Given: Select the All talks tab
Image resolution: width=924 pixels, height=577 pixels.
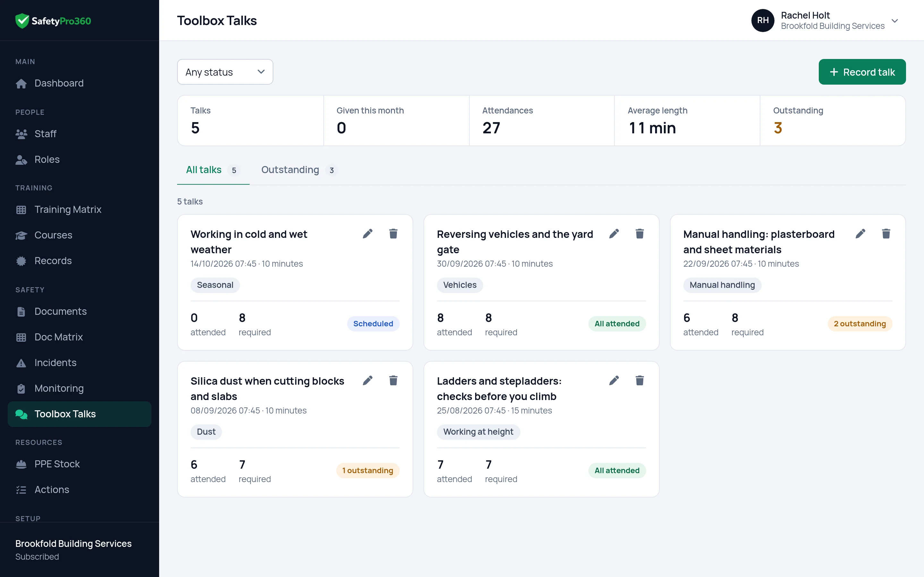Looking at the screenshot, I should point(213,170).
